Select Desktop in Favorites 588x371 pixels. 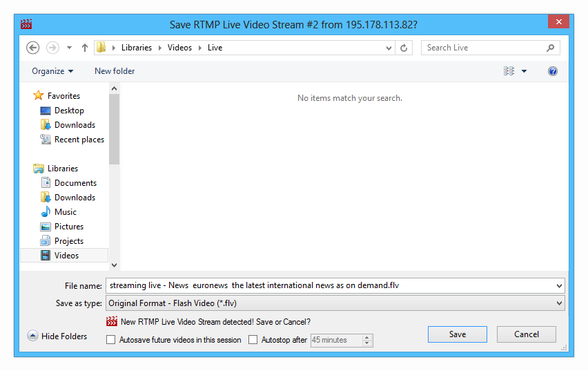pyautogui.click(x=69, y=111)
